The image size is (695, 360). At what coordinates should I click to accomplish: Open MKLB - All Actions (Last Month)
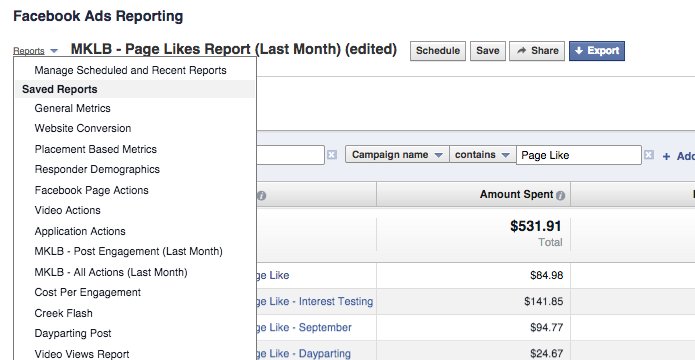(x=111, y=272)
